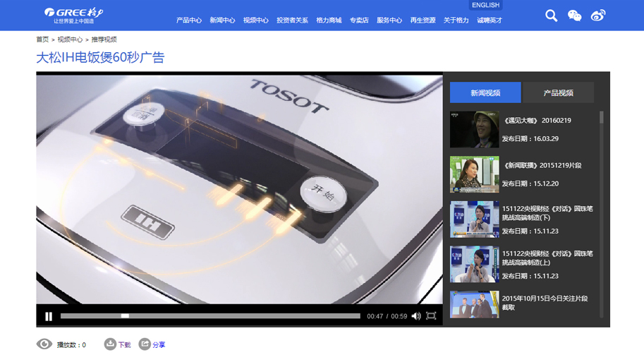Click the 分享 share link
The image size is (644, 362).
(159, 345)
